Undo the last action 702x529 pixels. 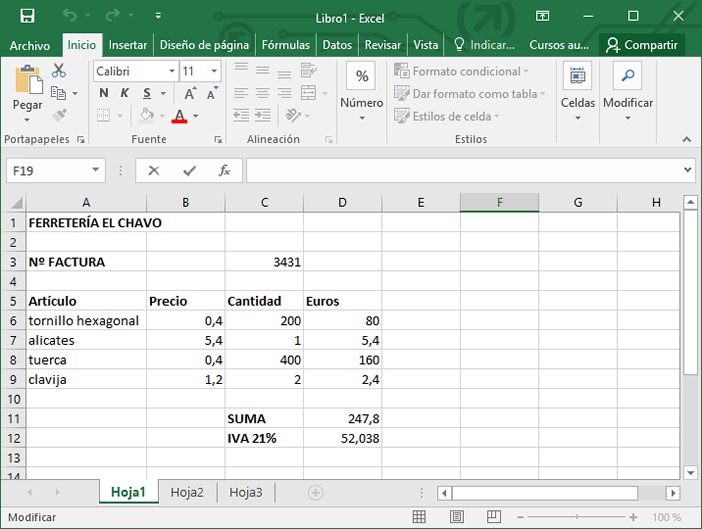pyautogui.click(x=69, y=16)
